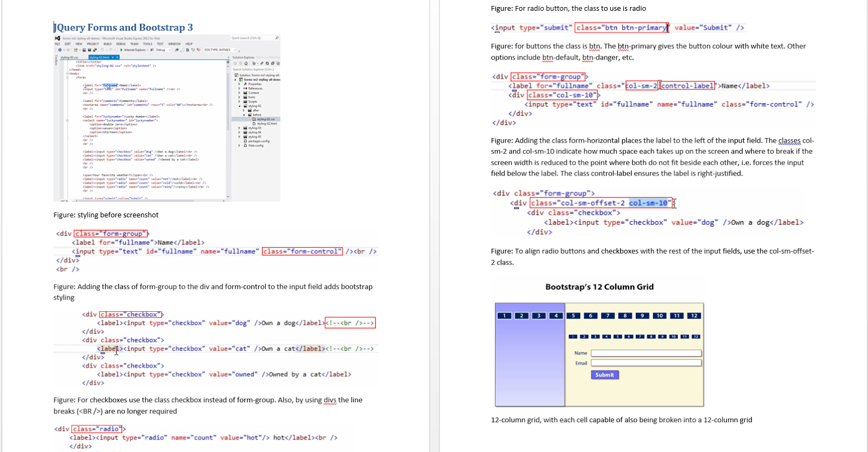Click cell 4 in large grid row
Screen dimensions: 868x452
(556, 315)
